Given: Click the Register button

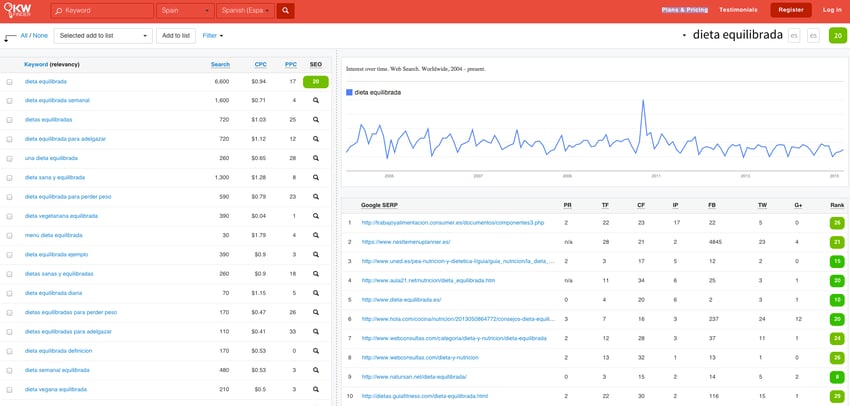Looking at the screenshot, I should click(791, 10).
